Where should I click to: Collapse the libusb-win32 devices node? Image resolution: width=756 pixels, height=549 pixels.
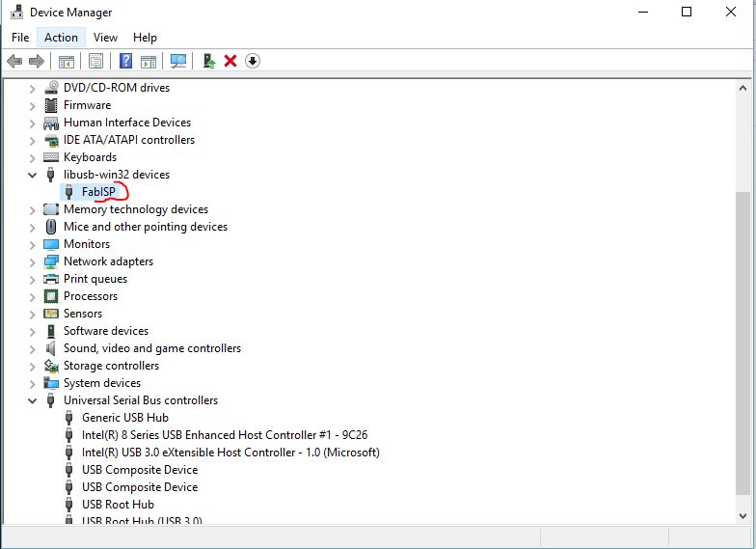(x=33, y=175)
